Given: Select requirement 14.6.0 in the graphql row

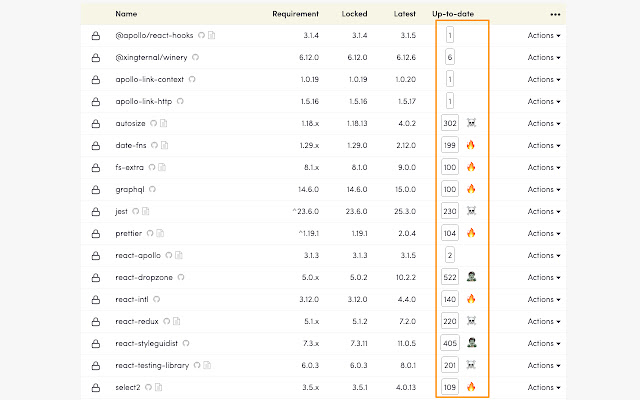Looking at the screenshot, I should [309, 189].
